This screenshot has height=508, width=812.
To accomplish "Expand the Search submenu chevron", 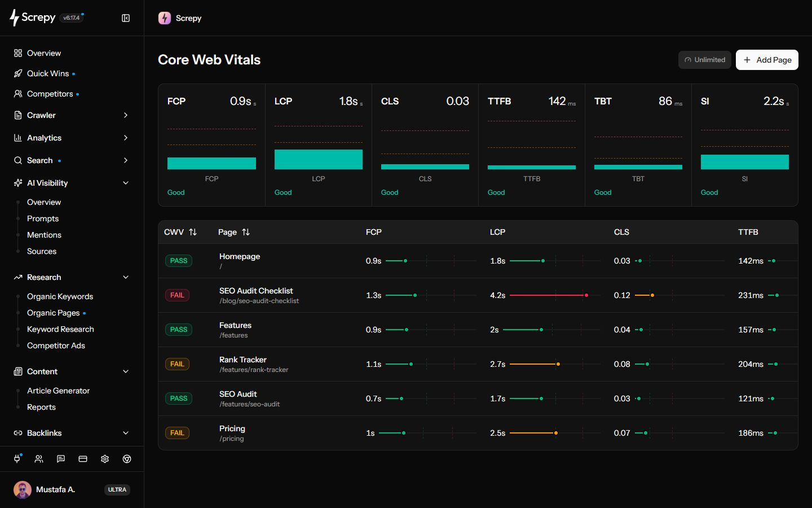I will pos(126,160).
